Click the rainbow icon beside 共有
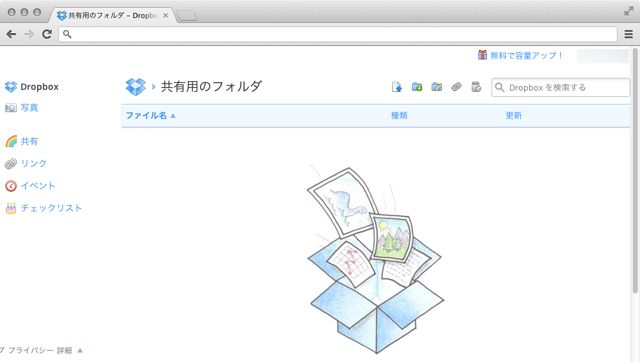The image size is (640, 363). click(11, 141)
